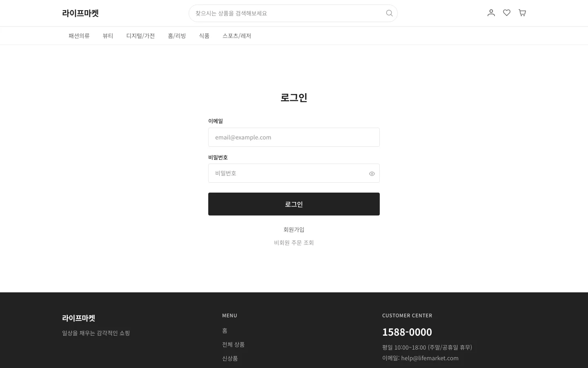Image resolution: width=588 pixels, height=368 pixels.
Task: Click the email address input field
Action: pyautogui.click(x=294, y=137)
